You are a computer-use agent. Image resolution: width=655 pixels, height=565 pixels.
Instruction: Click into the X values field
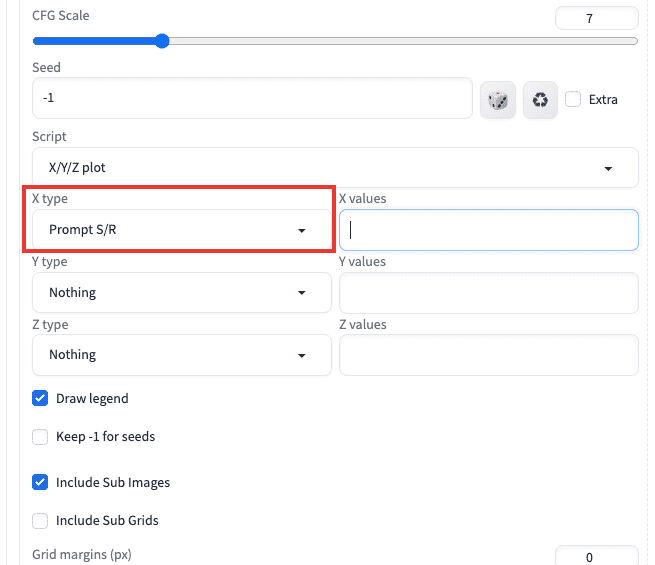coord(489,230)
